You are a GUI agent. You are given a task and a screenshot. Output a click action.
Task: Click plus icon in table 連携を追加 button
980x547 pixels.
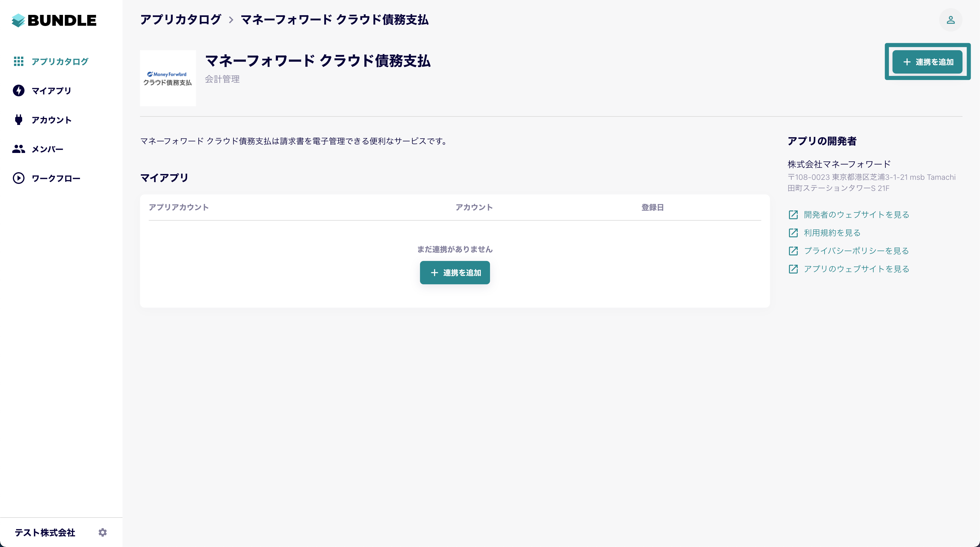pyautogui.click(x=435, y=273)
